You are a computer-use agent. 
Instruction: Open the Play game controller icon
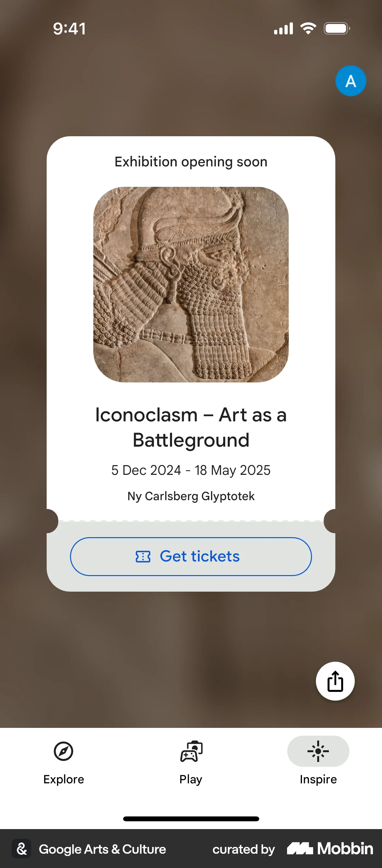pyautogui.click(x=191, y=751)
